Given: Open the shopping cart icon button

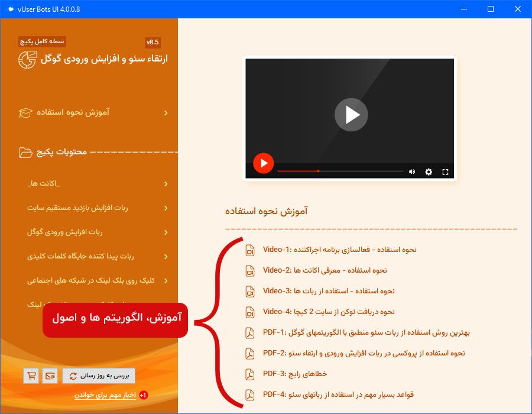Looking at the screenshot, I should 31,376.
